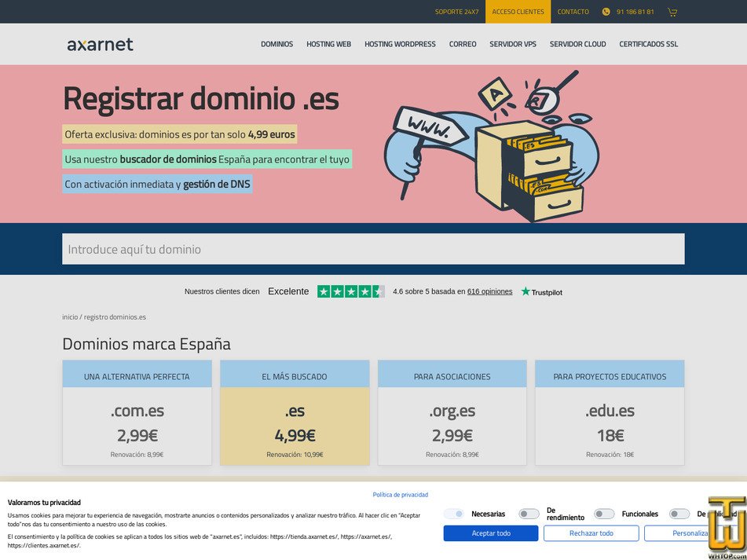Go to inicio breadcrumb
Screen dimensions: 747x560
[70, 317]
